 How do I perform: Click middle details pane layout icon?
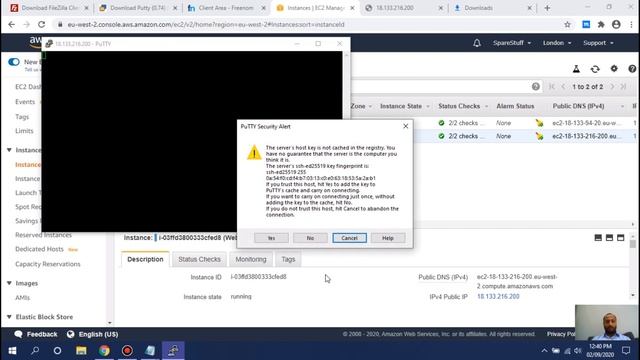(x=609, y=238)
